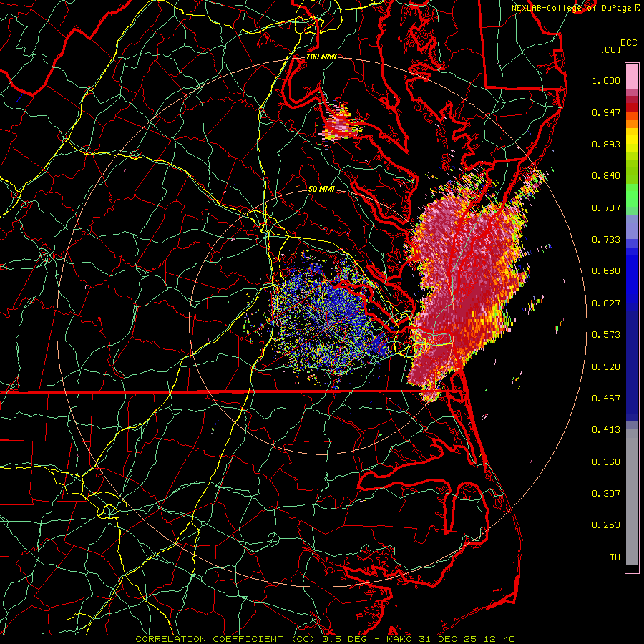Screen dimensions: 644x644
Task: Pick the bright green band on the color bar
Action: (632, 195)
